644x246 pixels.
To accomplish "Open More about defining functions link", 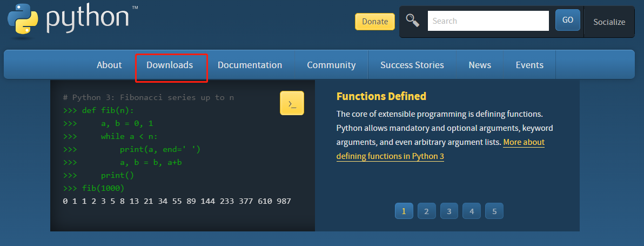I will pyautogui.click(x=524, y=142).
